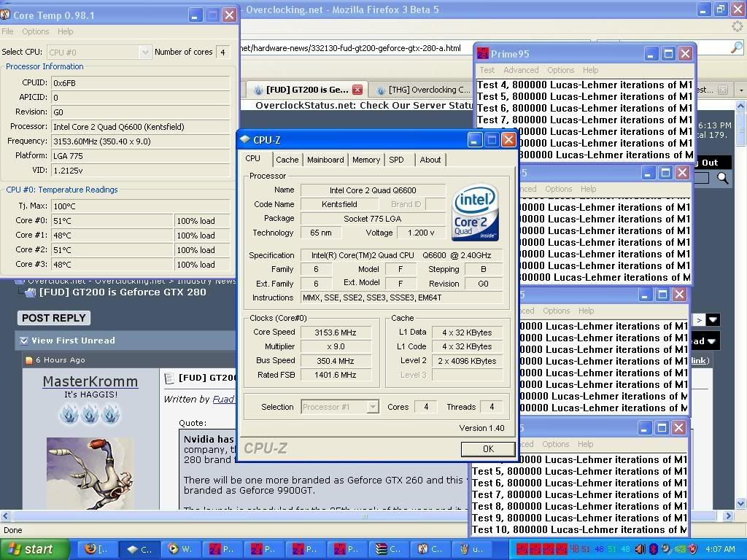Click the horizontal scrollbar left arrow
This screenshot has height=560, width=747.
point(5,516)
